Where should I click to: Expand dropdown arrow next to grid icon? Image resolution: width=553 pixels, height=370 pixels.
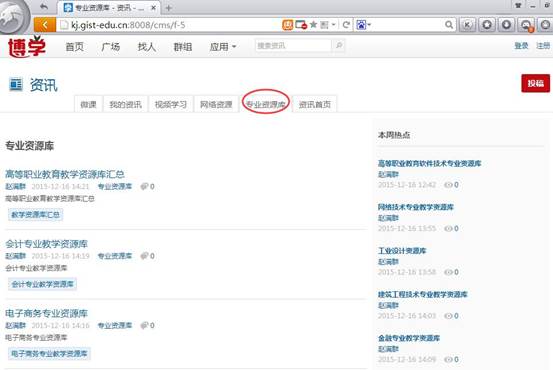pyautogui.click(x=333, y=25)
